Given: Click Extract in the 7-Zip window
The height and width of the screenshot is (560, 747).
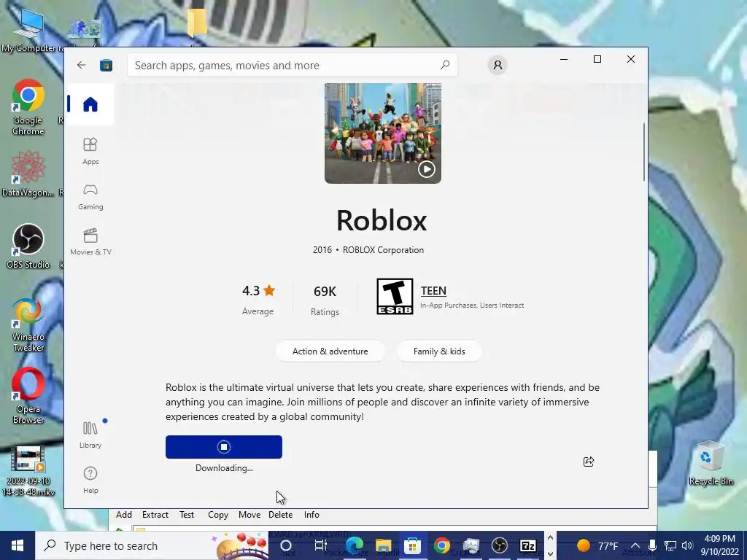Looking at the screenshot, I should tap(155, 515).
